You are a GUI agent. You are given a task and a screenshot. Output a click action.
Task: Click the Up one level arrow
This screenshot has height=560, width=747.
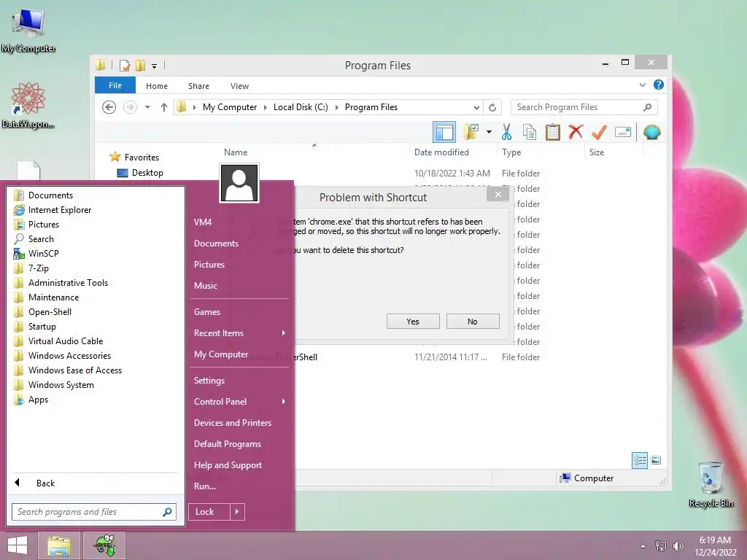(164, 107)
